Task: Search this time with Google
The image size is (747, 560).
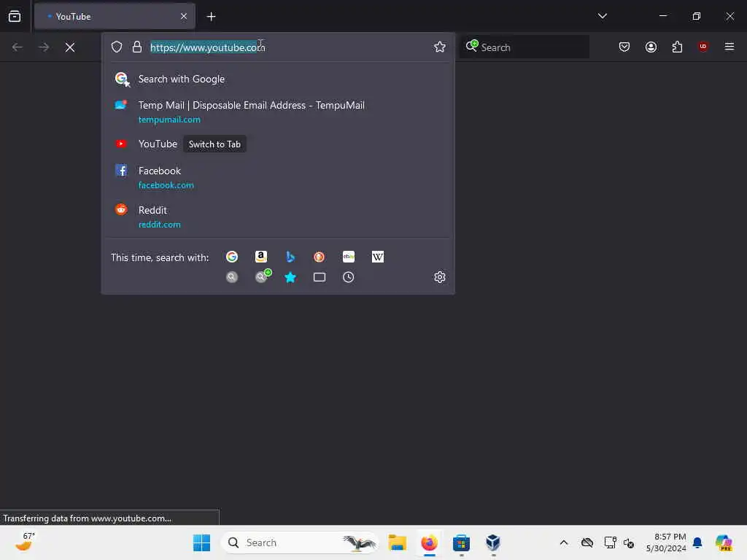Action: [232, 257]
